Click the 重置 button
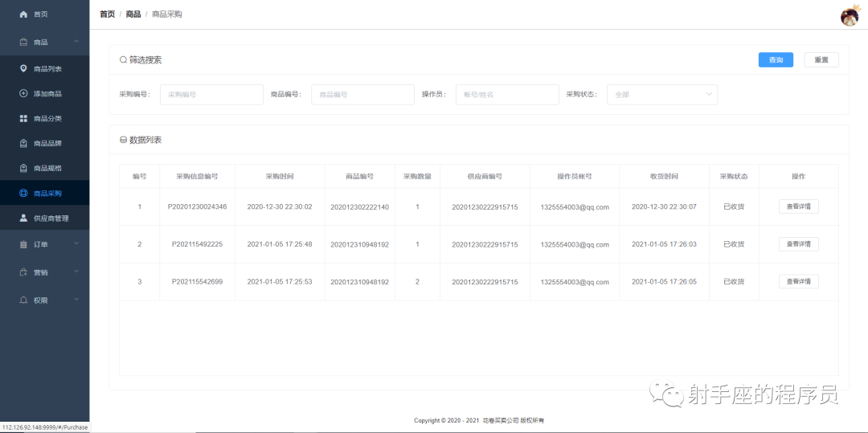 coord(821,59)
